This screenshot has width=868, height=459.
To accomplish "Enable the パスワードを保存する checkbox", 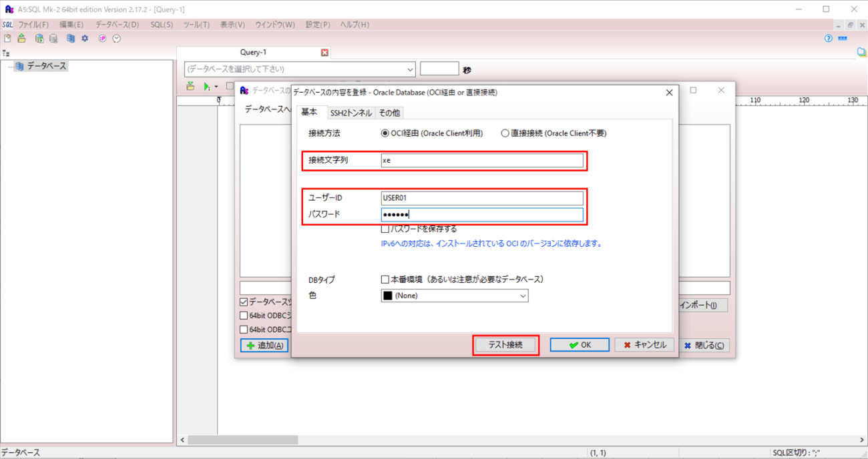I will click(x=385, y=229).
